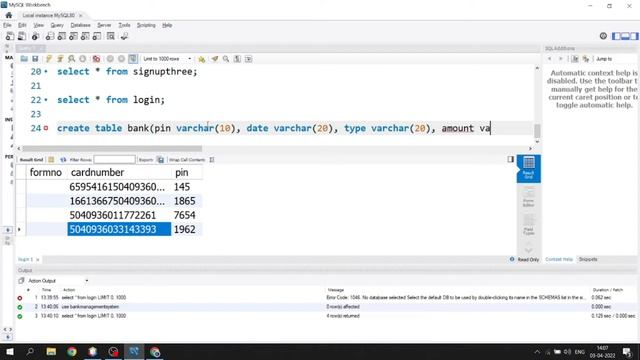
Task: Toggle the word wrap icon in editor toolbar
Action: [249, 59]
